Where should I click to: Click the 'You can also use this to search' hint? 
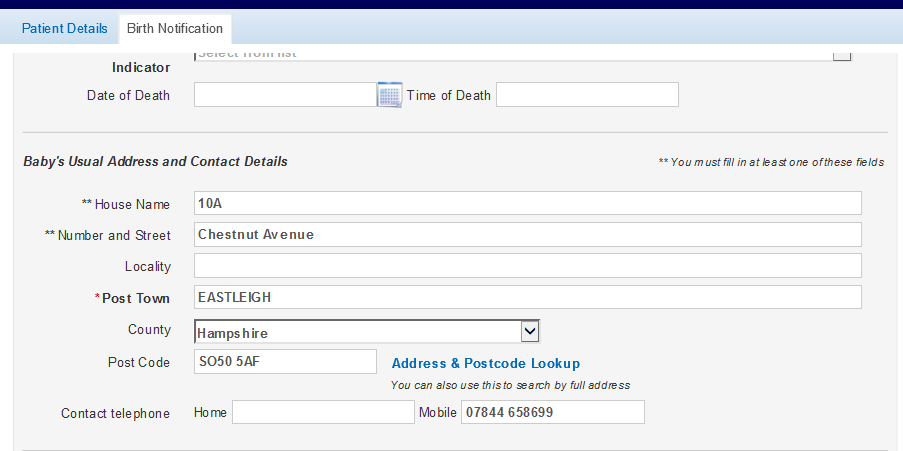510,385
